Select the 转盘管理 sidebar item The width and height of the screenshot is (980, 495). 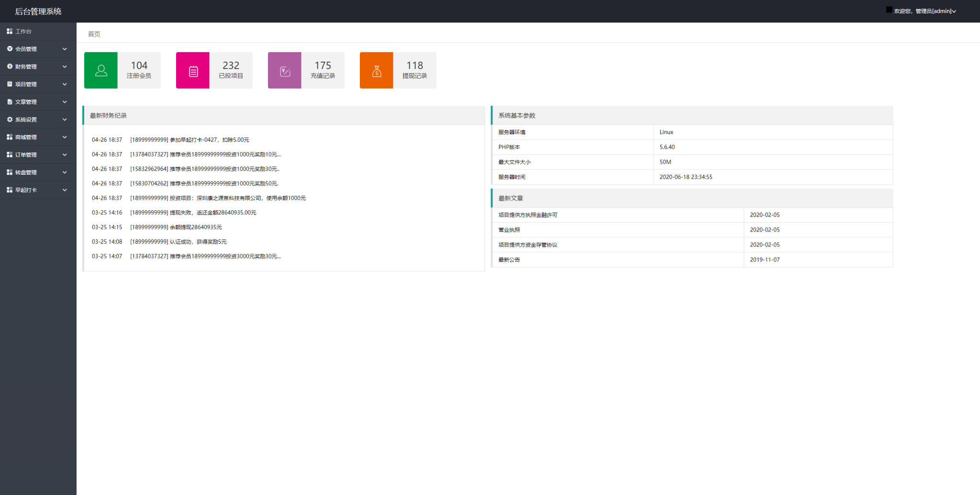pyautogui.click(x=26, y=172)
